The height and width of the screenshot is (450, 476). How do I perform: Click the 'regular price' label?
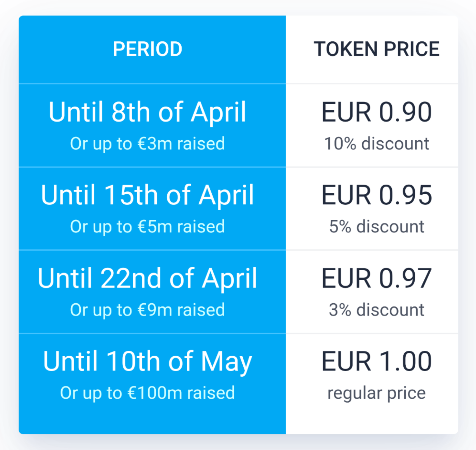[x=377, y=393]
